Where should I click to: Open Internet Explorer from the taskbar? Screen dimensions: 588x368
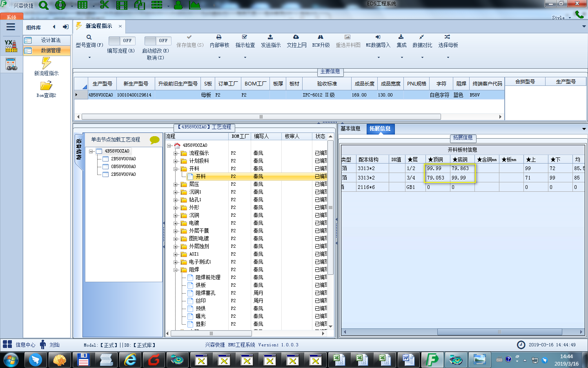(131, 360)
